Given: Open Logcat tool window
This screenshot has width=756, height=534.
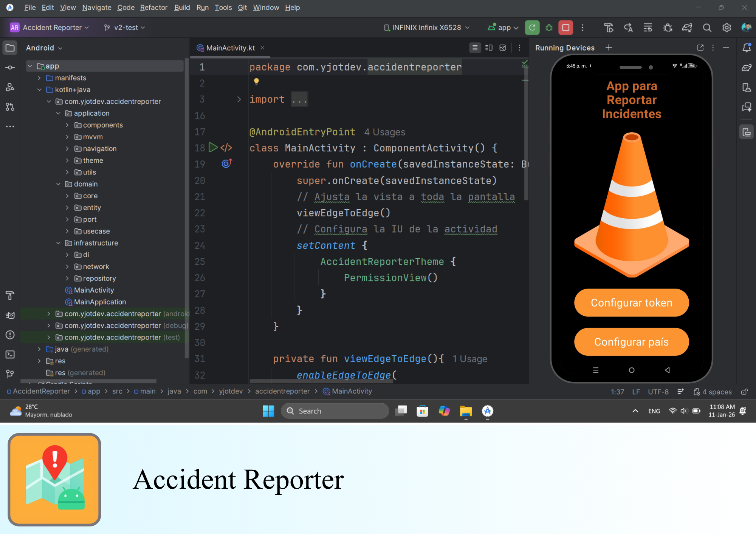Looking at the screenshot, I should (x=10, y=315).
